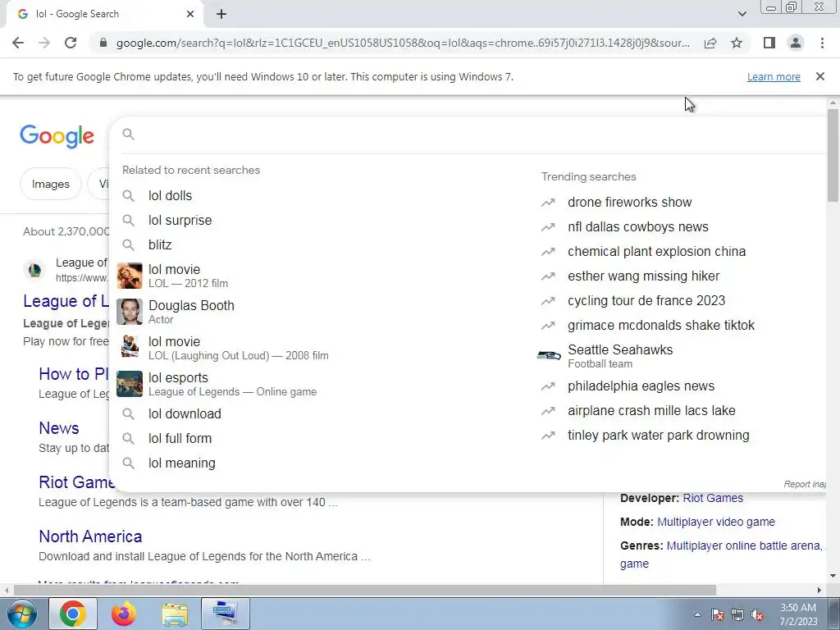Switch to the Images results tab
This screenshot has height=630, width=840.
pyautogui.click(x=51, y=184)
